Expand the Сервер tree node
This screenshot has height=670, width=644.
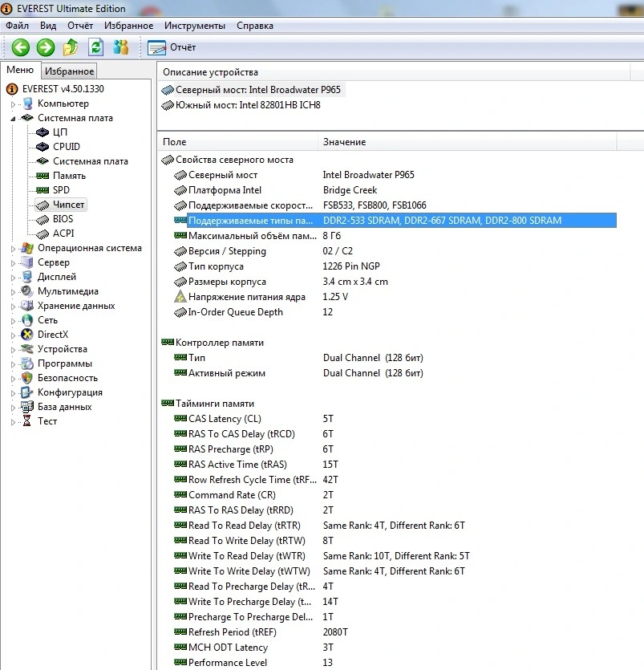click(14, 263)
